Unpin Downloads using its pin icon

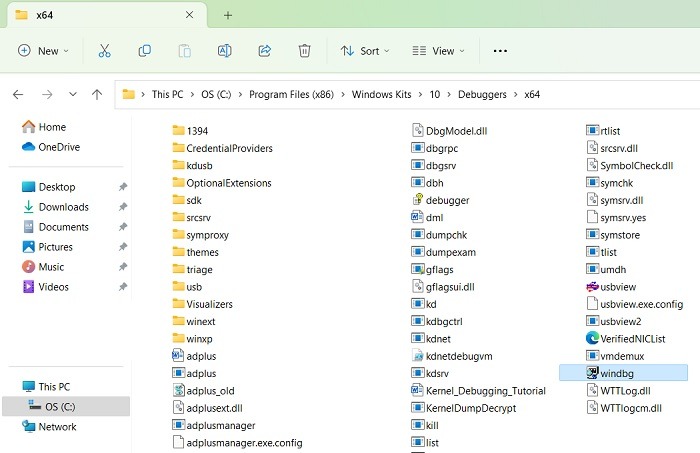coord(123,207)
